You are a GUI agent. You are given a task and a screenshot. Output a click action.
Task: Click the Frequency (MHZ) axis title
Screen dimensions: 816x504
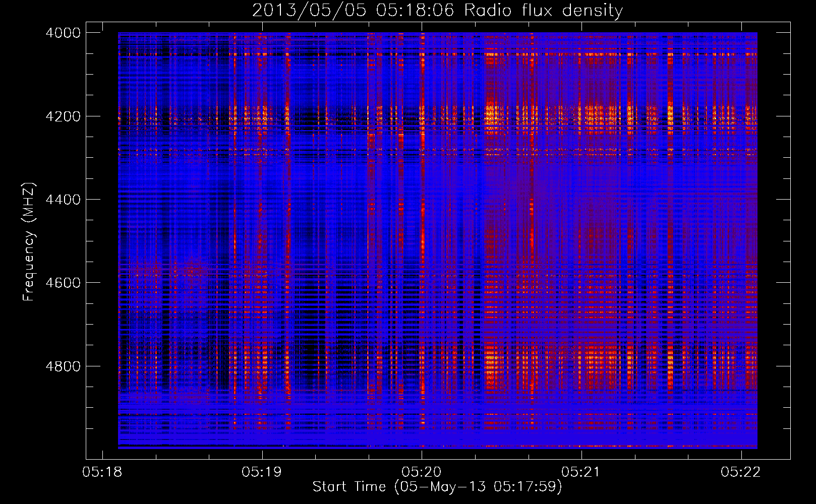29,241
